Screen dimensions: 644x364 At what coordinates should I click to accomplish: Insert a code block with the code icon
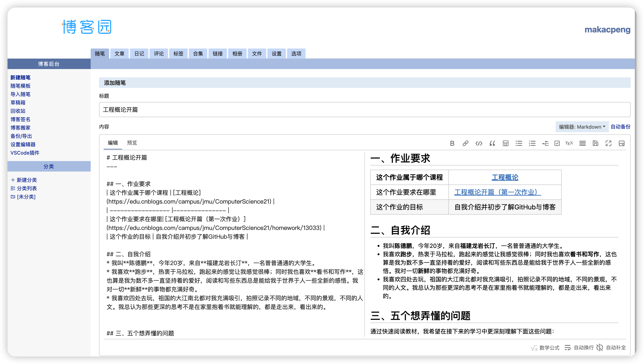479,143
